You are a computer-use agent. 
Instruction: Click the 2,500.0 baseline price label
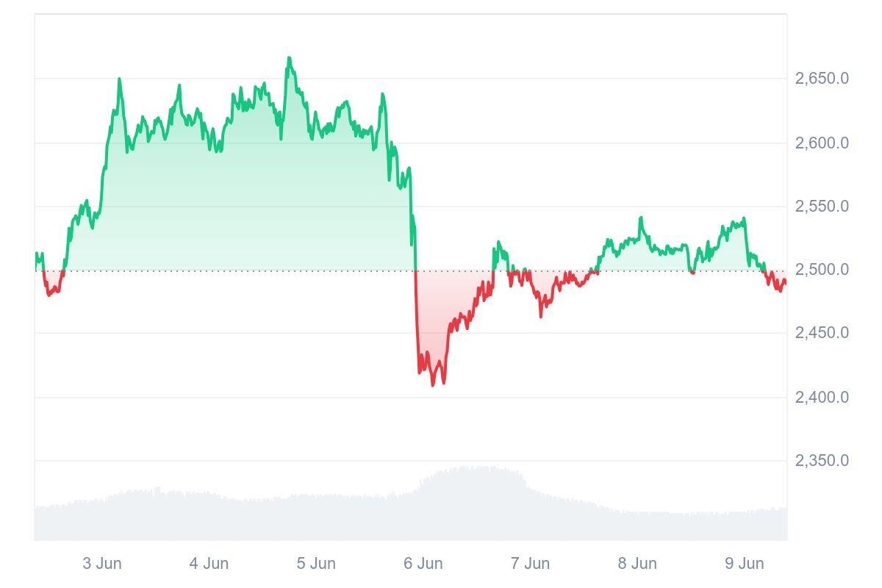coord(822,270)
